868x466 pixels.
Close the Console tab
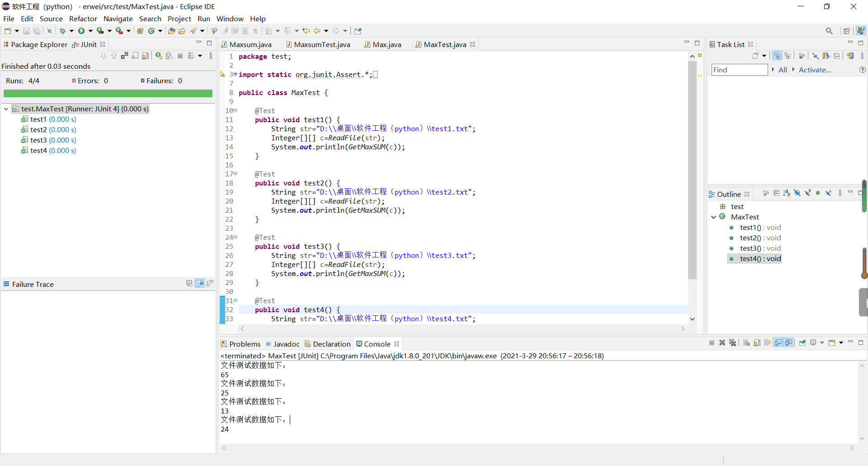point(396,344)
